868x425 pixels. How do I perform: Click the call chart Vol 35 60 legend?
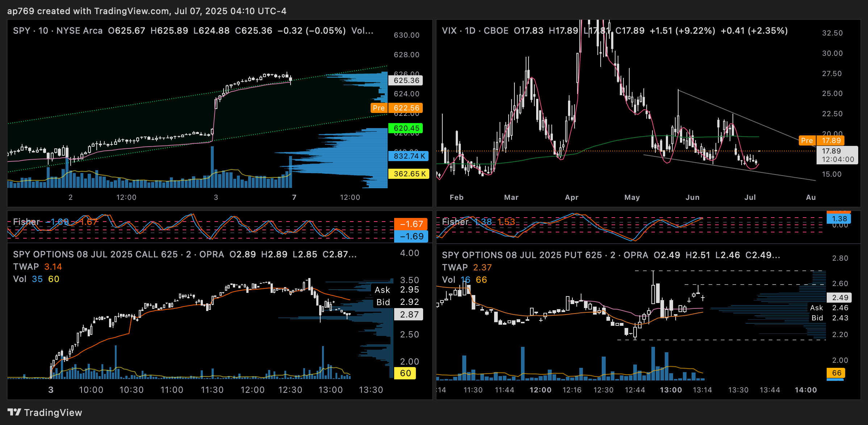(36, 279)
